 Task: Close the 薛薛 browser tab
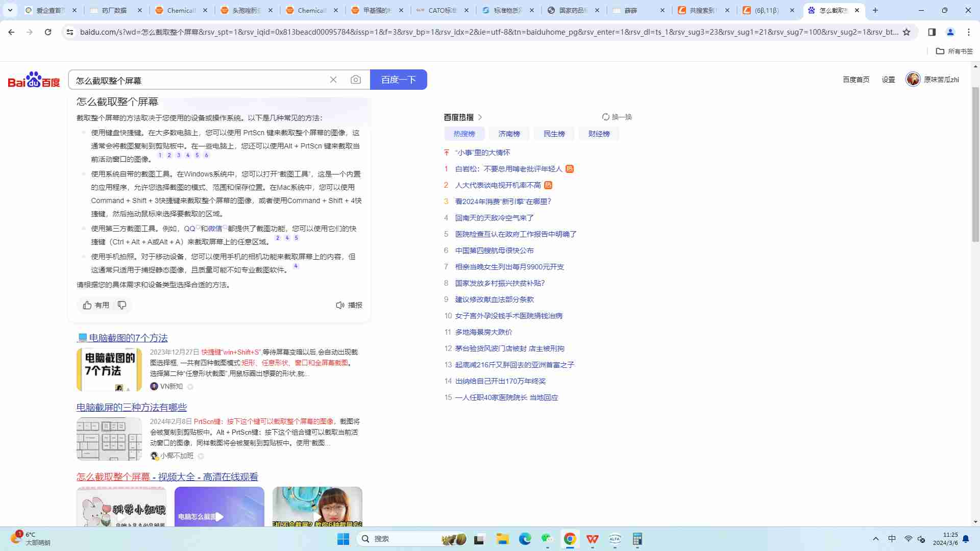pyautogui.click(x=663, y=10)
